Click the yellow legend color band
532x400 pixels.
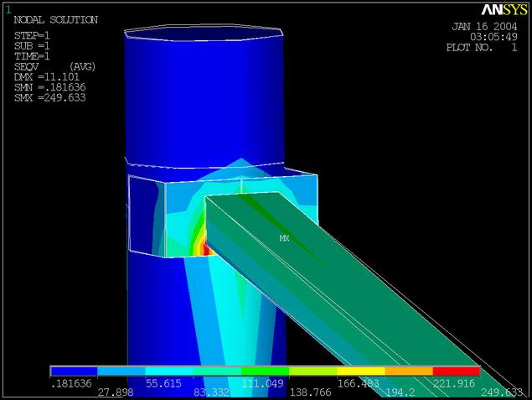click(361, 371)
